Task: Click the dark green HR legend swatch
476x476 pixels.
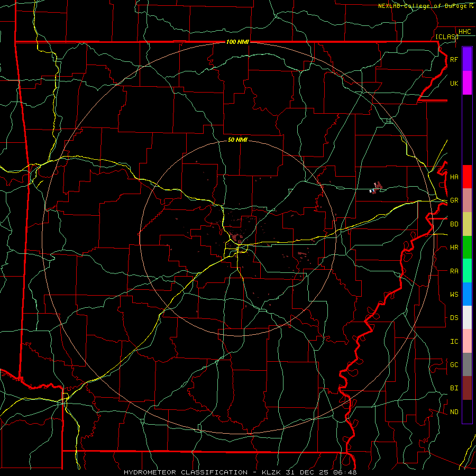Action: pyautogui.click(x=467, y=248)
